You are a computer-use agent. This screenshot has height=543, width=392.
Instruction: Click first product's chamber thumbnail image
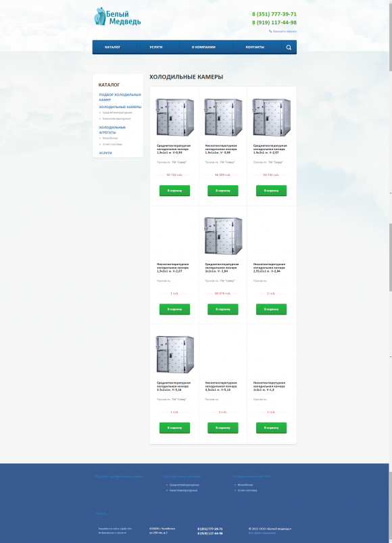click(175, 117)
